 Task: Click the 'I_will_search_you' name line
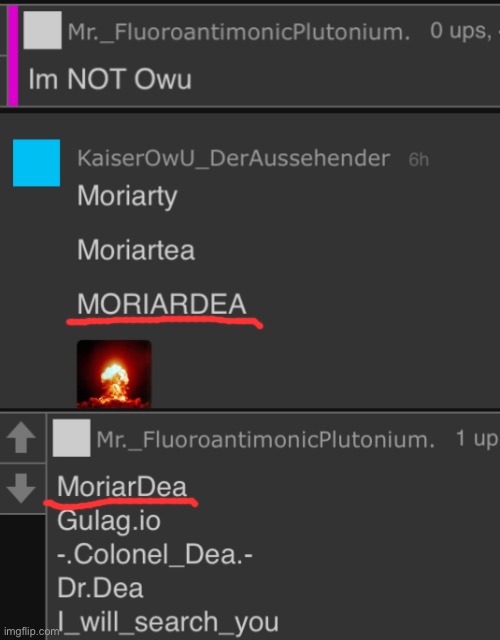(168, 622)
